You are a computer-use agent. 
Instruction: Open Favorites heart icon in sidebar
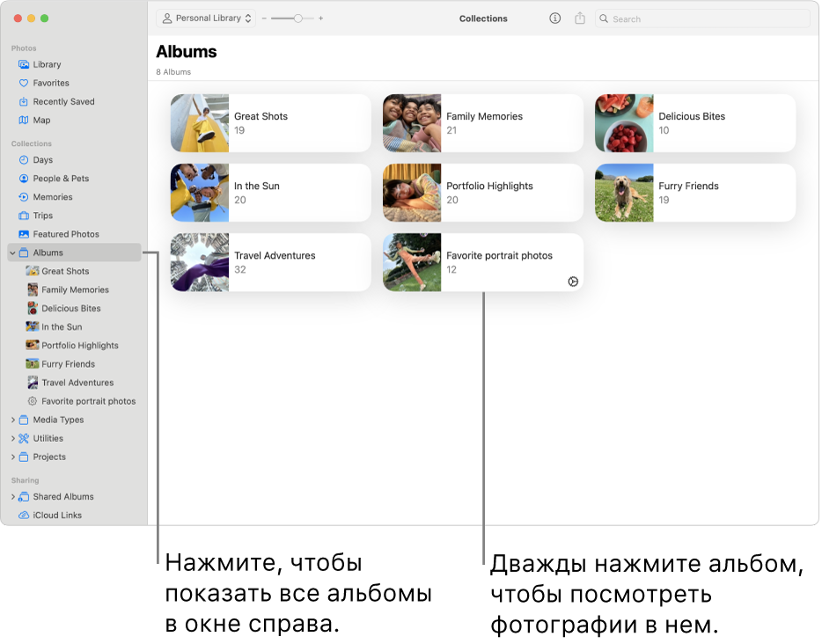pyautogui.click(x=25, y=83)
